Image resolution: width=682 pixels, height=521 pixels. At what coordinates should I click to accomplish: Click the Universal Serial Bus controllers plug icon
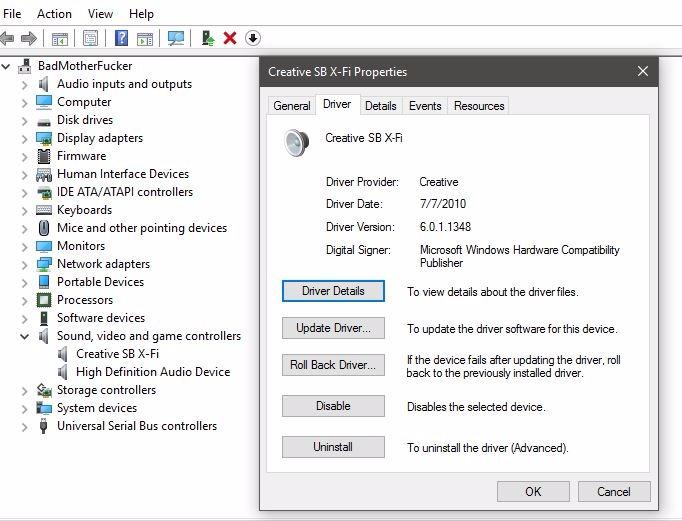click(x=43, y=426)
